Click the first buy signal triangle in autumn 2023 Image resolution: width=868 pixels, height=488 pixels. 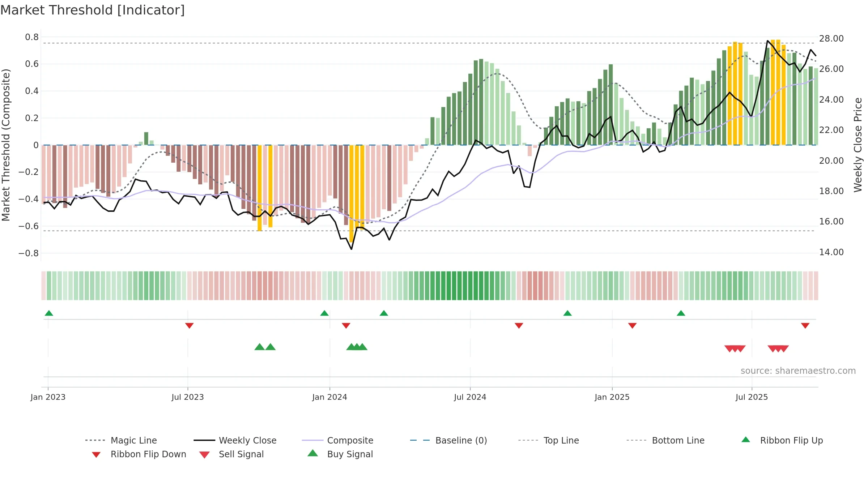tap(260, 347)
